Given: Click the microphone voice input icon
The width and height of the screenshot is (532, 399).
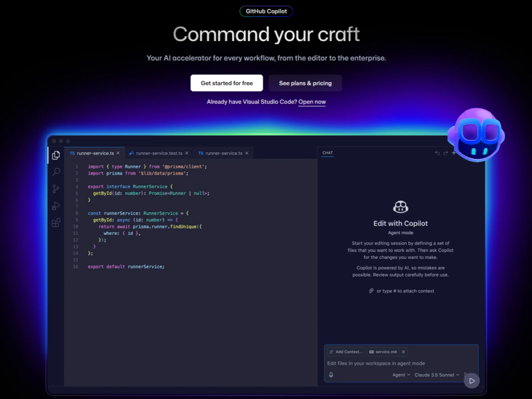Looking at the screenshot, I should (x=331, y=375).
